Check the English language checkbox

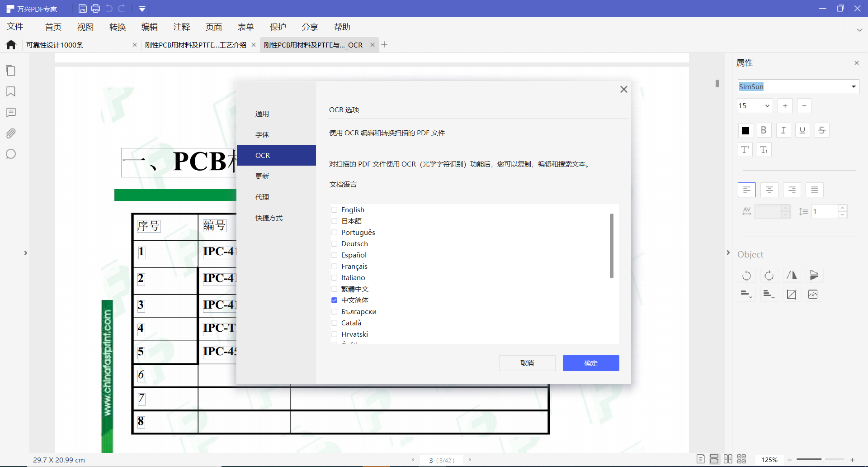pyautogui.click(x=335, y=210)
